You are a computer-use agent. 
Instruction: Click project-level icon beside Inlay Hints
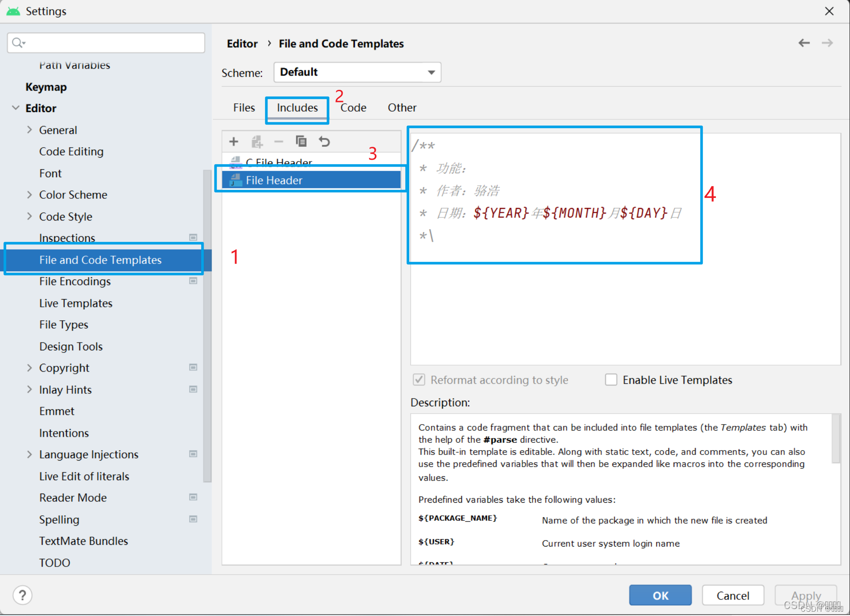193,389
